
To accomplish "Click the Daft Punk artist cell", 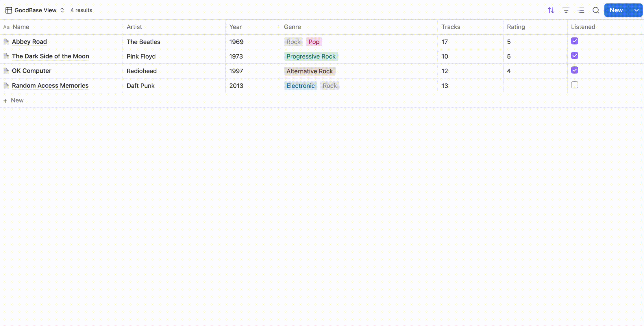I will pos(174,86).
